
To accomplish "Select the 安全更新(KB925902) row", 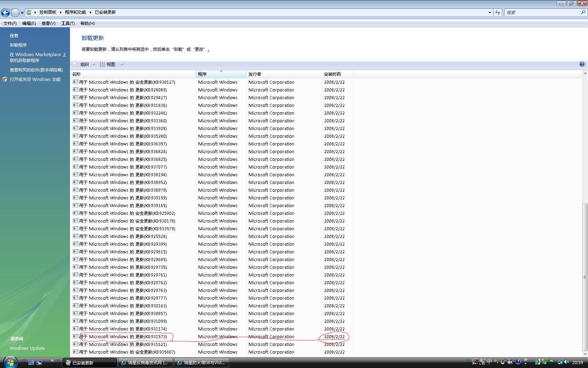I will [212, 213].
